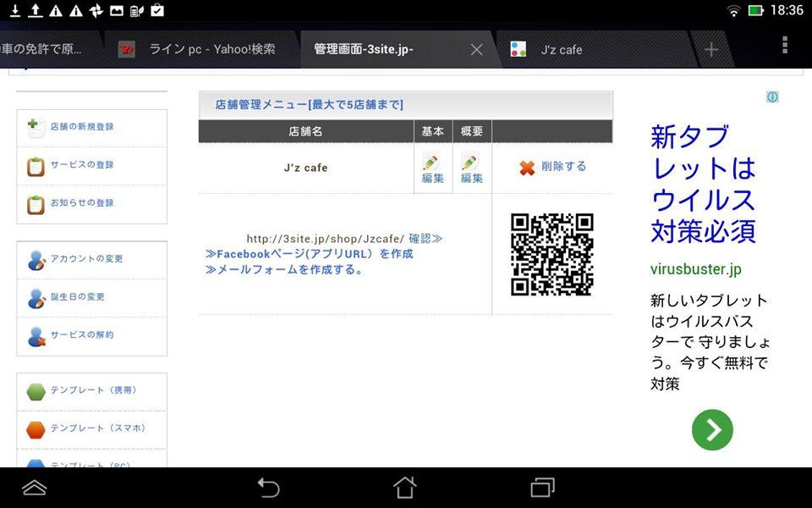Tap the Android back navigation button
The height and width of the screenshot is (508, 812).
pos(269,489)
